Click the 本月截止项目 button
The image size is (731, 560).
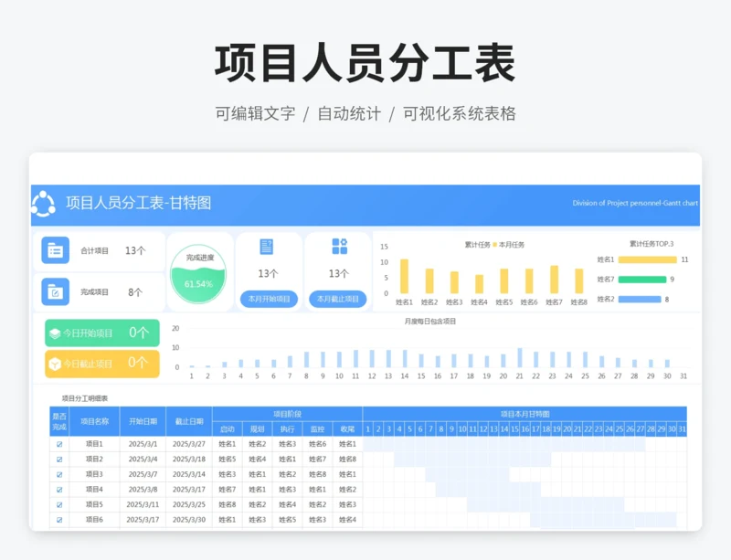pos(338,299)
